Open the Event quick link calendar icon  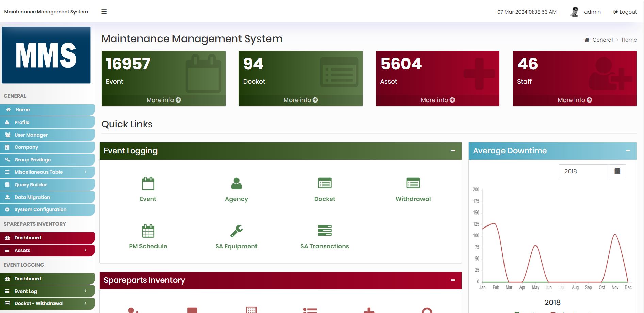[x=148, y=184]
